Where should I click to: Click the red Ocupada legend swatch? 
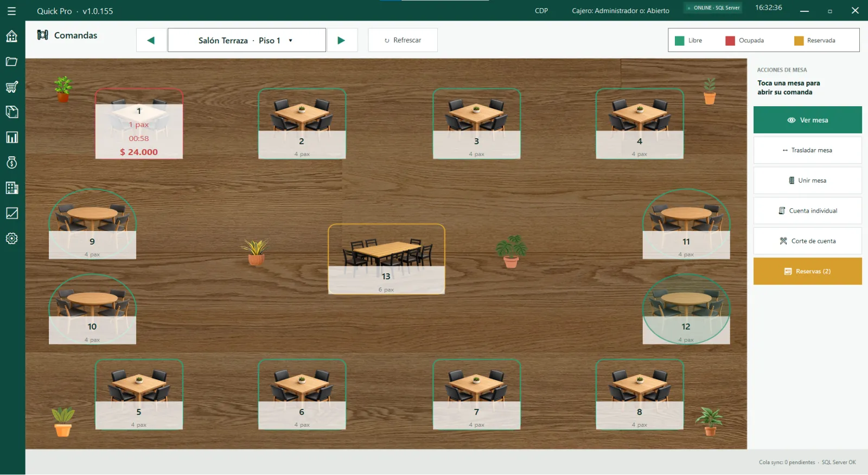coord(730,41)
